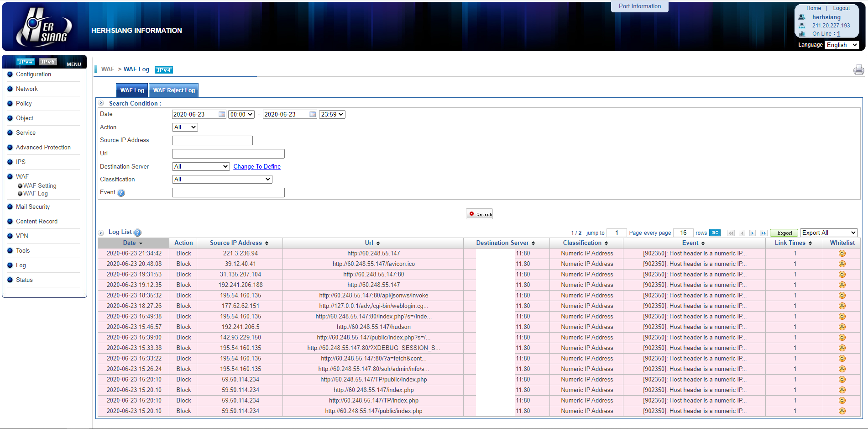
Task: Open the Action dropdown filter
Action: [185, 127]
